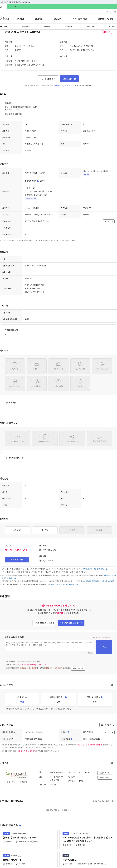Open the 채용정보 이력 button
This screenshot has width=117, height=868.
coord(105,778)
